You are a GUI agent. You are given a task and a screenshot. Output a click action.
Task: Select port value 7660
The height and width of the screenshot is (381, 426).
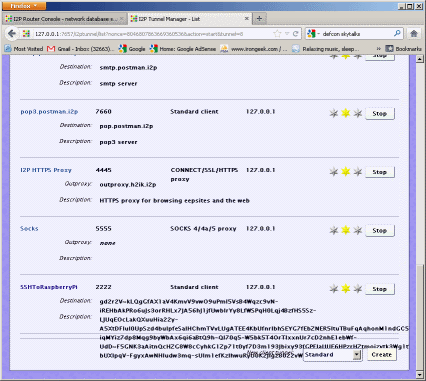coord(103,112)
